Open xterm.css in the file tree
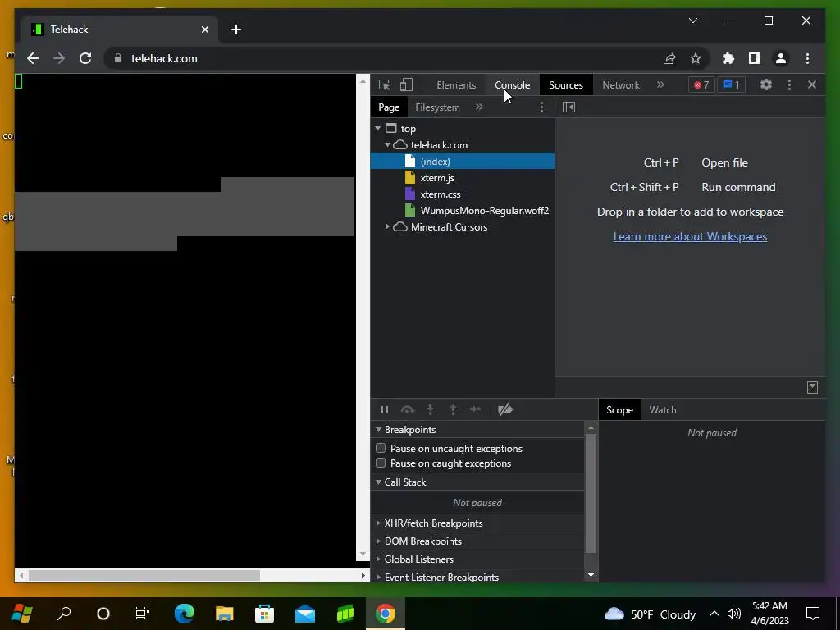 [441, 194]
